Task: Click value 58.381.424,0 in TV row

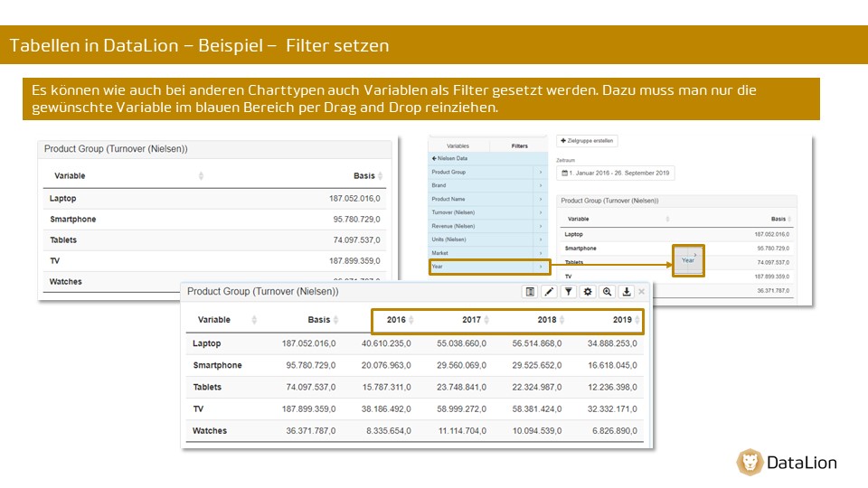Action: pos(537,408)
